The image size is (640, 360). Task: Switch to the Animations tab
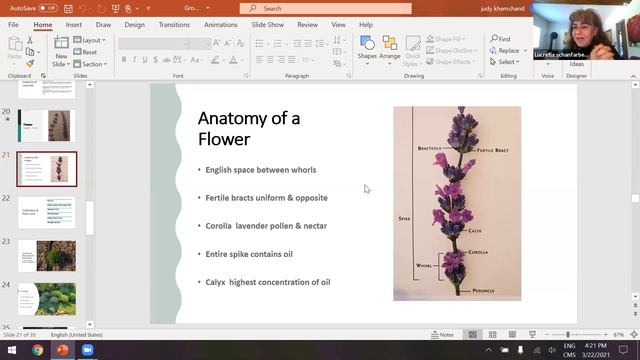220,24
